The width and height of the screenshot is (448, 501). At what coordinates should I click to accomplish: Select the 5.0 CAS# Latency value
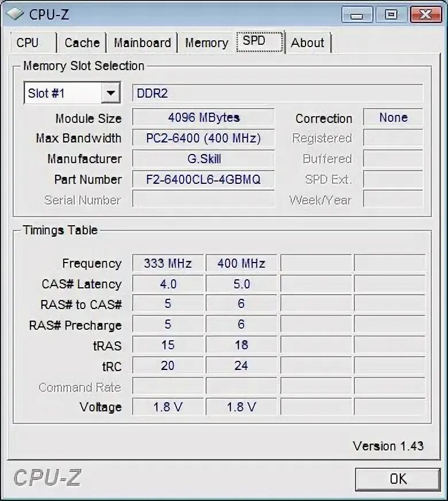[241, 284]
